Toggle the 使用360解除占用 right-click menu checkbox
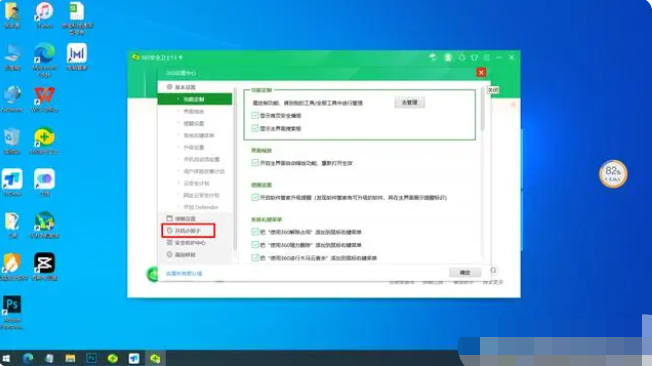The width and height of the screenshot is (652, 366). [x=255, y=232]
